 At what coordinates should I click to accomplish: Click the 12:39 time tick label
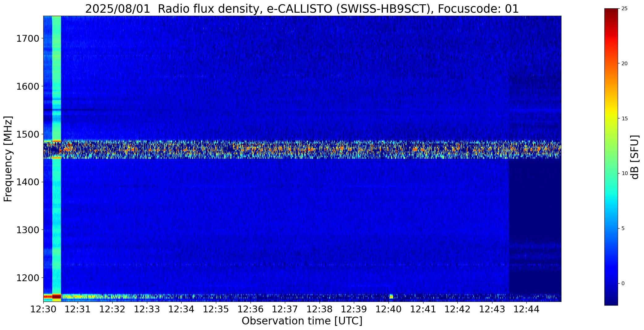pyautogui.click(x=354, y=309)
